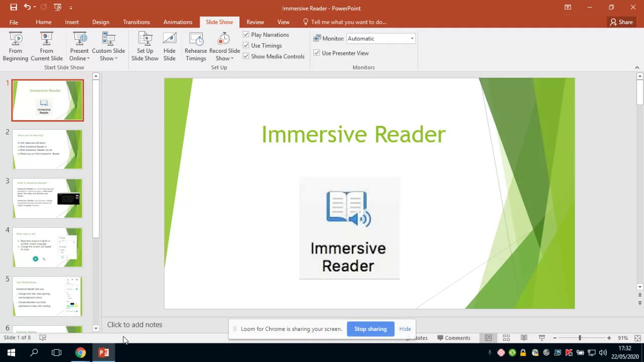644x362 pixels.
Task: Open the volume control in the system tray
Action: pos(603,352)
